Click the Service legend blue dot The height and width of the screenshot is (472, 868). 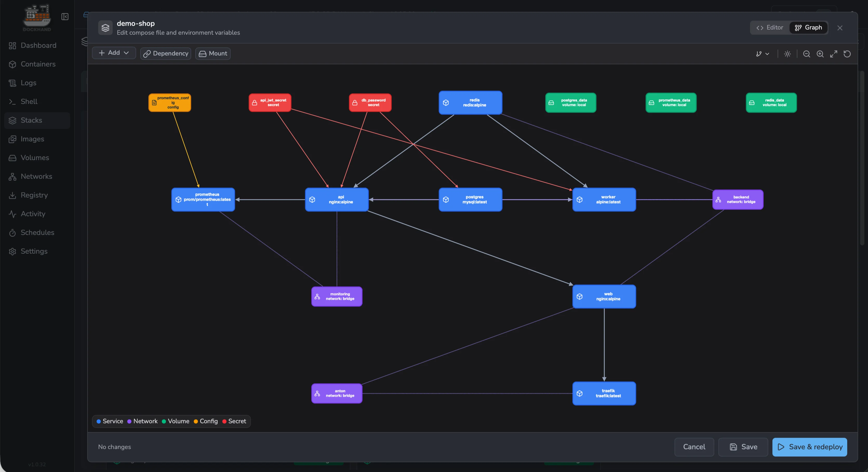[99, 421]
